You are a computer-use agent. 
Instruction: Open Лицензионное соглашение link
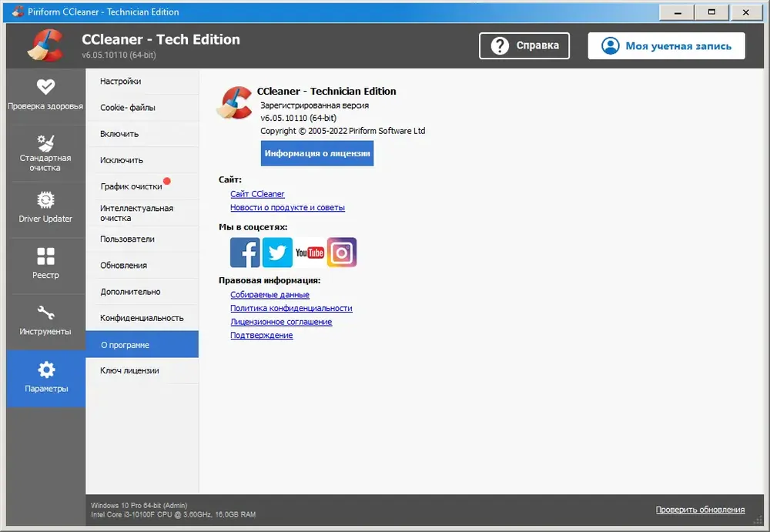(281, 322)
